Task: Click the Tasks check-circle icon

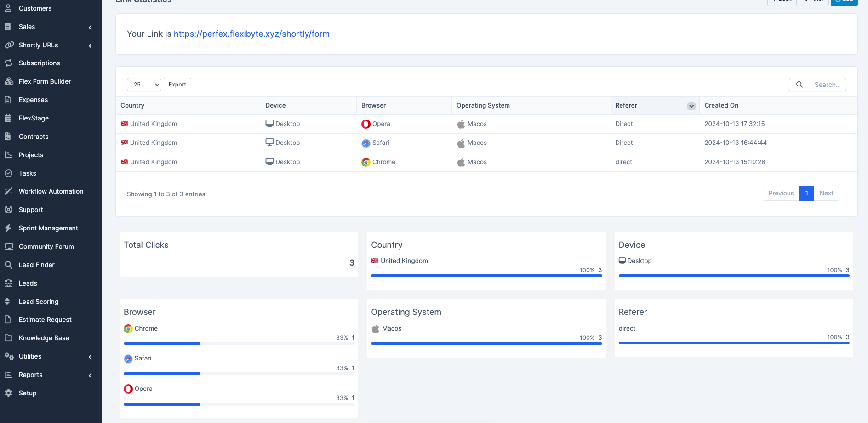Action: tap(8, 173)
